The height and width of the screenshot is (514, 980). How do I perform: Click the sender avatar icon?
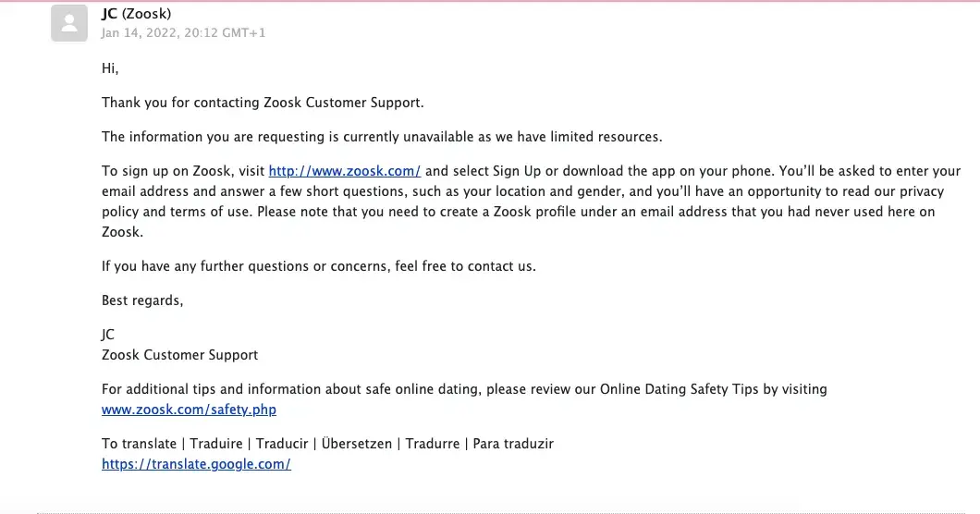coord(68,23)
